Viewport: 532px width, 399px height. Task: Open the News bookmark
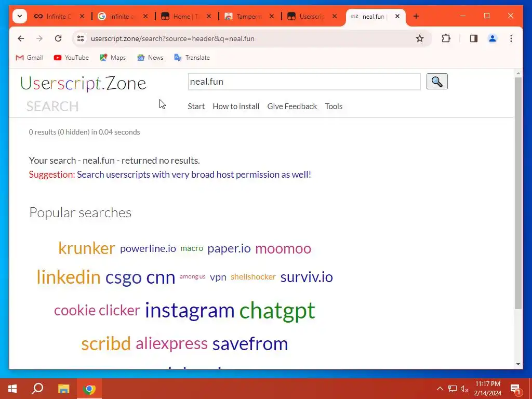tap(150, 57)
